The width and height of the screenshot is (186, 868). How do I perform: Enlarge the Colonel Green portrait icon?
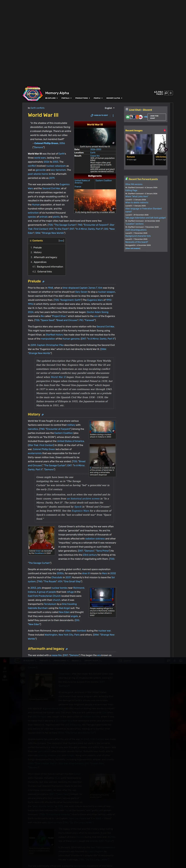point(52,547)
